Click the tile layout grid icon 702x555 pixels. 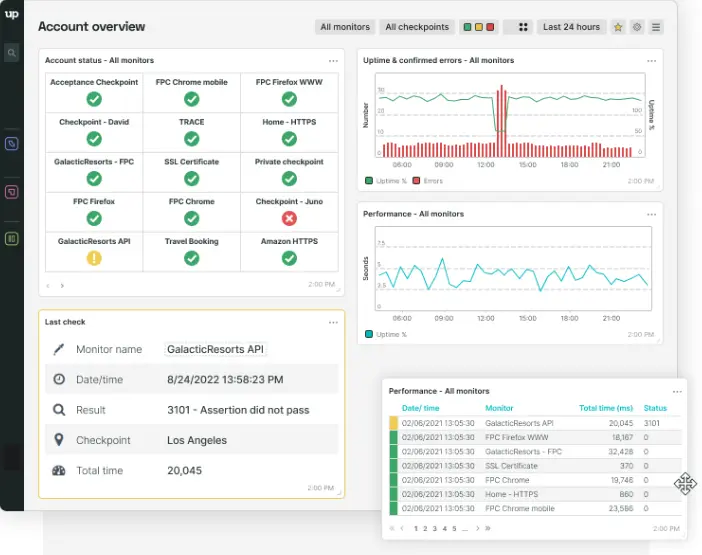pyautogui.click(x=522, y=27)
